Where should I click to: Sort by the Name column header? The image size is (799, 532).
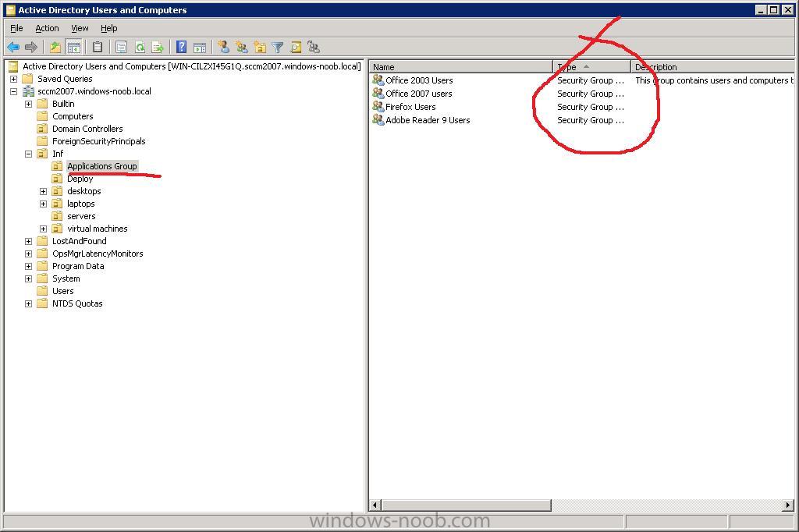tap(461, 67)
